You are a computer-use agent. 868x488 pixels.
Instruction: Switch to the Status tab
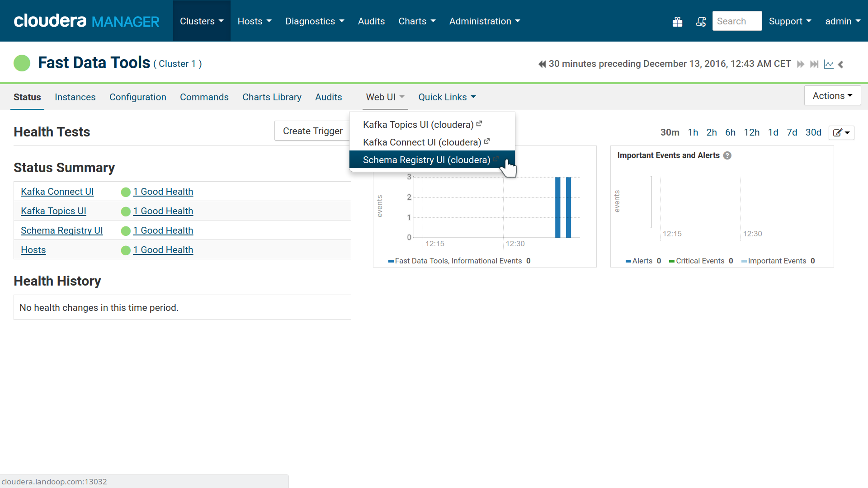pos(27,97)
